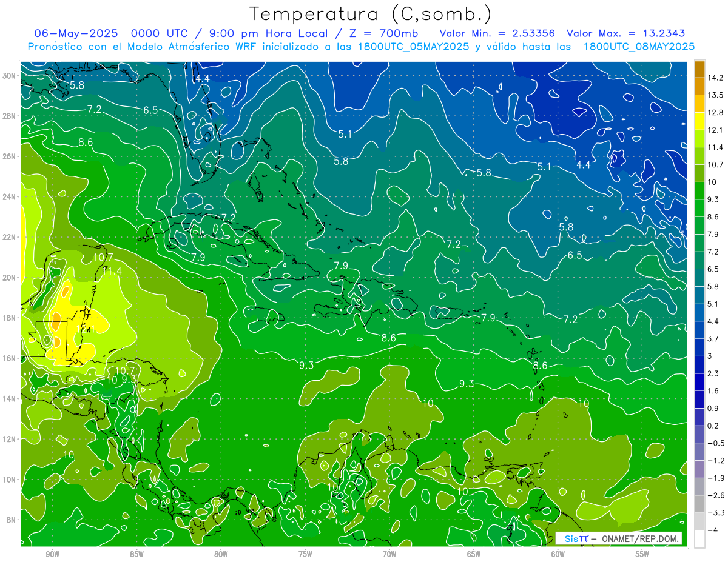Click the '80W' longitude axis label

(221, 554)
